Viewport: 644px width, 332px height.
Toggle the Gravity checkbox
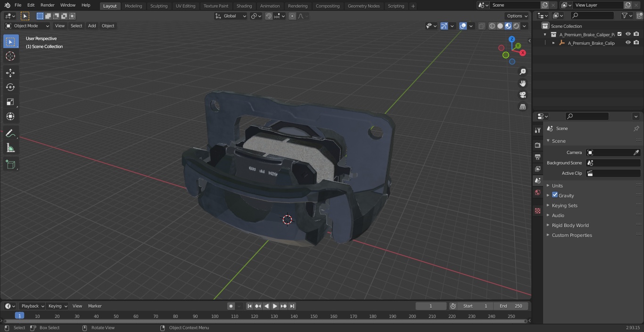pyautogui.click(x=555, y=195)
